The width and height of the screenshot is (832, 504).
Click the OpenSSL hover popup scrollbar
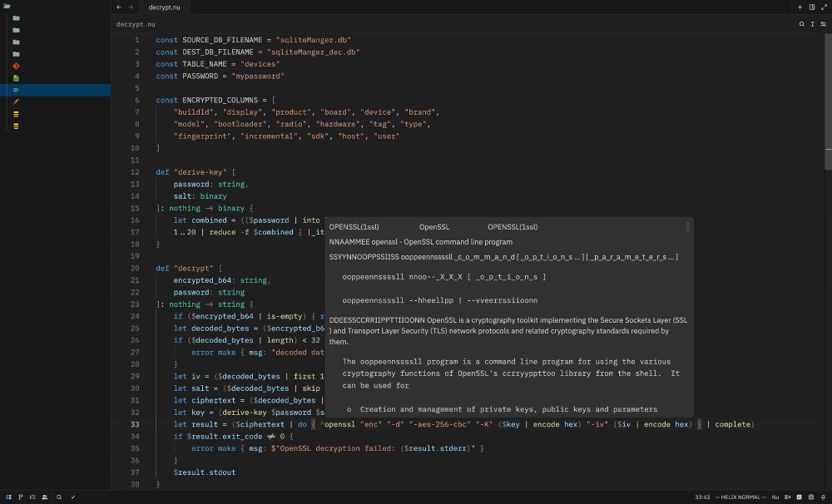coord(688,227)
